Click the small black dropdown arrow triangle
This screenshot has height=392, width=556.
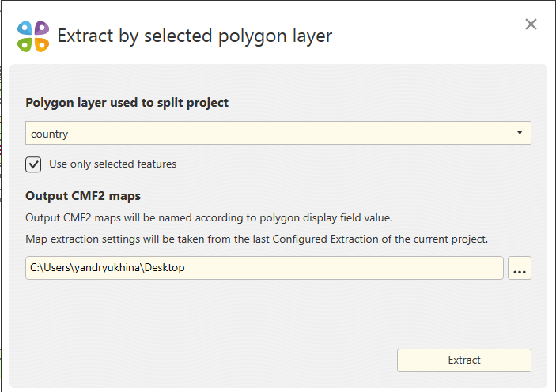point(520,133)
